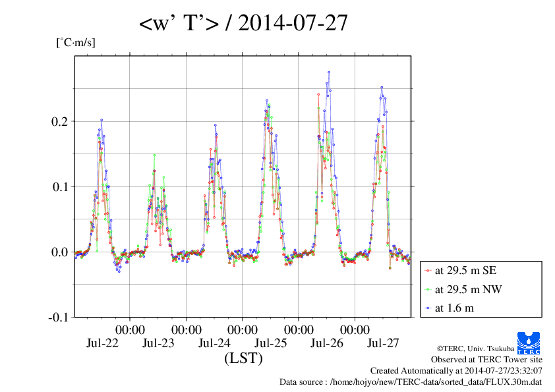Click the Jul-24 date label

(214, 343)
